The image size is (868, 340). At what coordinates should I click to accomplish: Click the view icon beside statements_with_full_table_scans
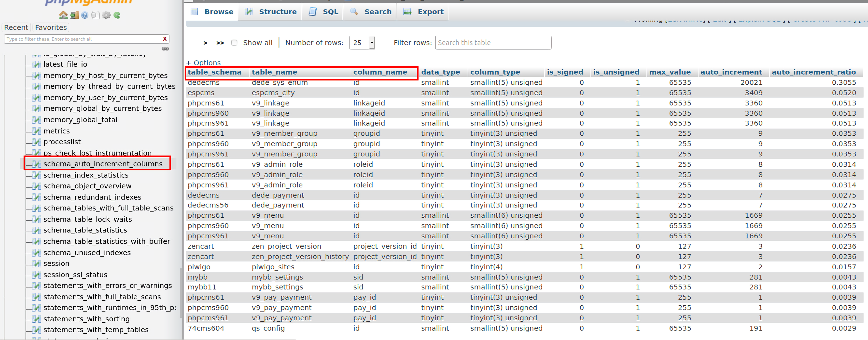pyautogui.click(x=36, y=297)
